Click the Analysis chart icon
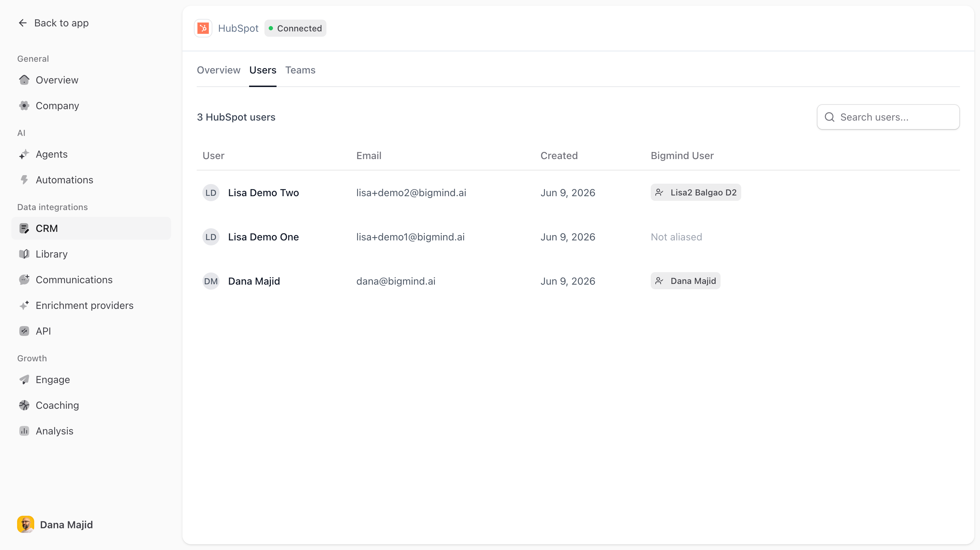Screen dimensions: 980x550 click(24, 431)
